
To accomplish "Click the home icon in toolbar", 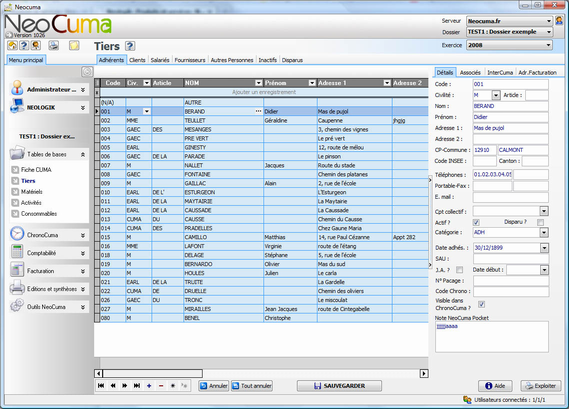I will pos(12,45).
